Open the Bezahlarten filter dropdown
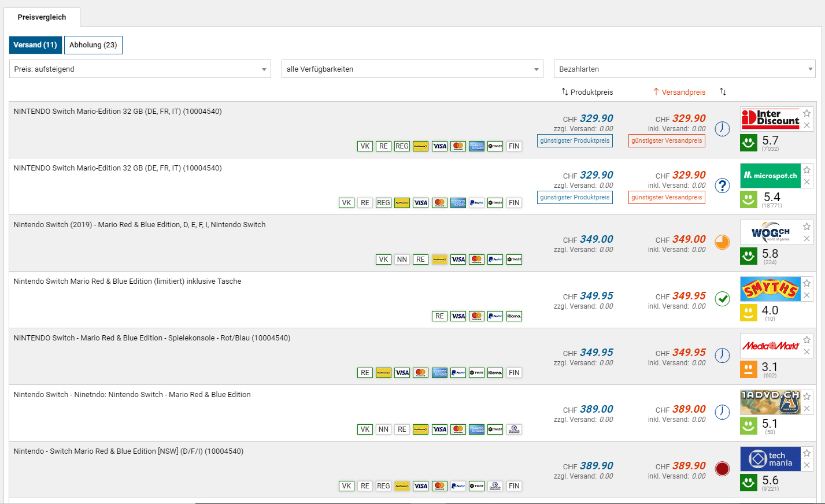This screenshot has height=504, width=825. pyautogui.click(x=685, y=69)
